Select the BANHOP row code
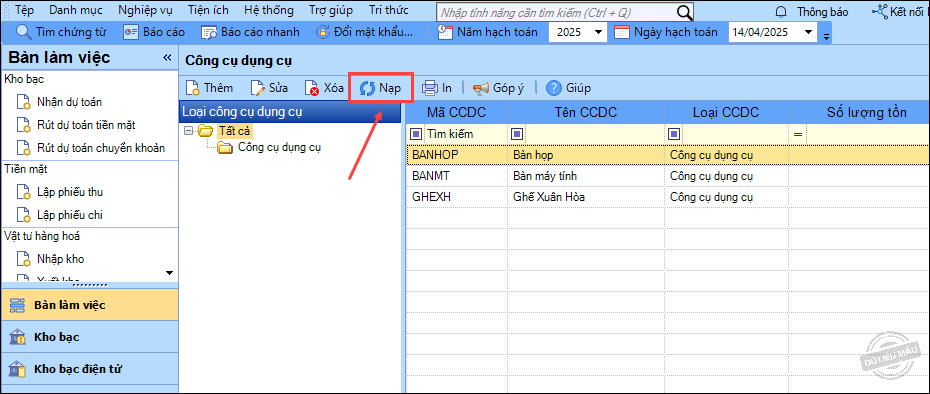 pyautogui.click(x=435, y=155)
